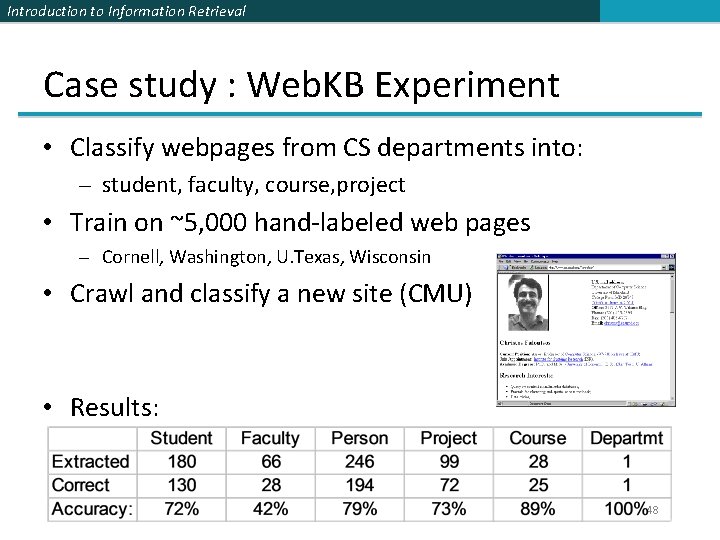The width and height of the screenshot is (720, 540).
Task: Click the Project Correct value '72'
Action: (449, 485)
